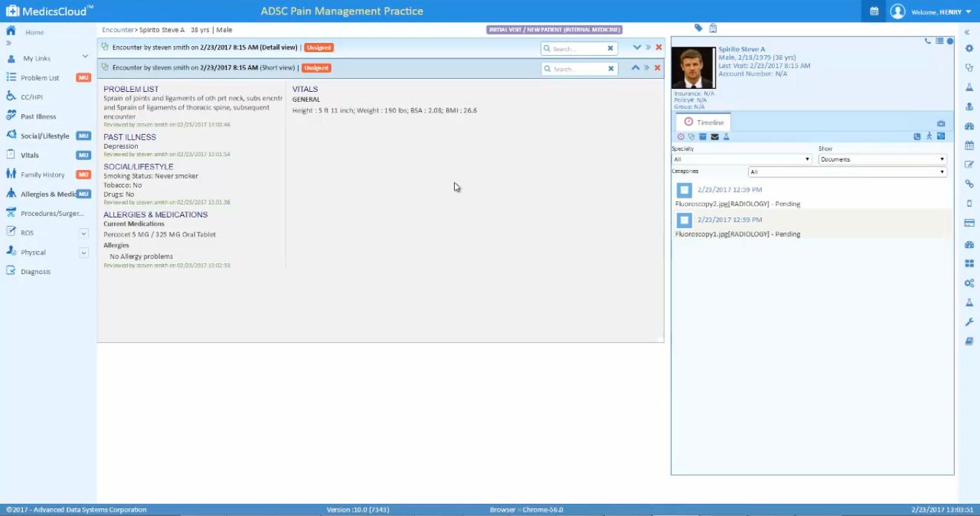Expand the left sidebar with the double-arrow
The width and height of the screenshot is (980, 516).
(9, 43)
